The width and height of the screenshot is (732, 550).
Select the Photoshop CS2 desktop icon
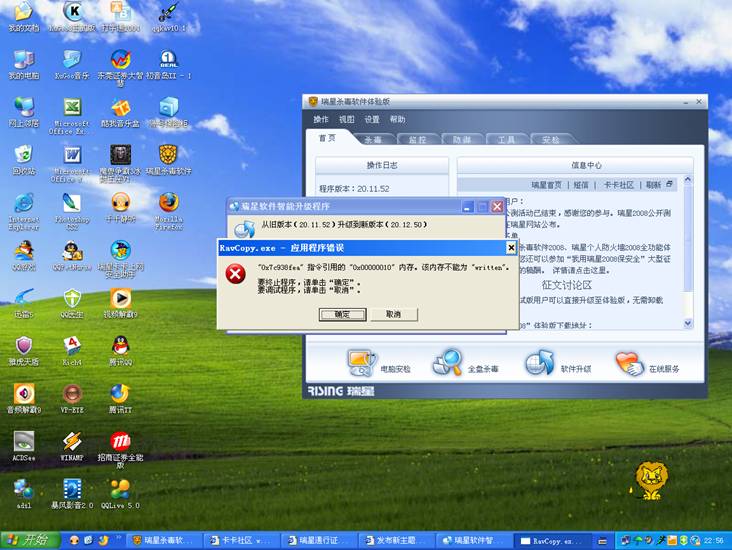72,211
